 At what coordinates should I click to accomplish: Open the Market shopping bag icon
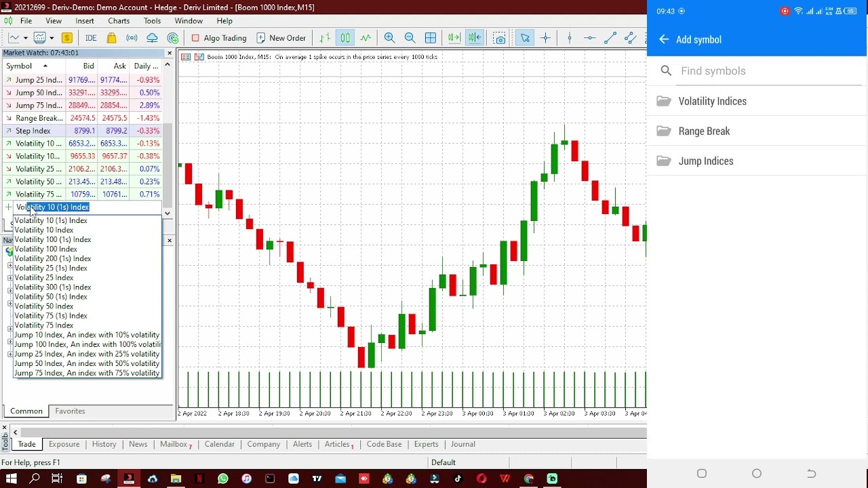pos(111,38)
